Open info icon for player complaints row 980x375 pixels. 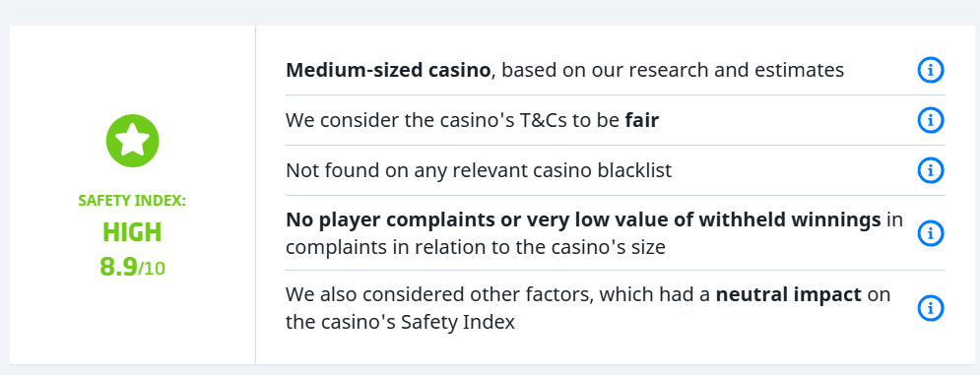tap(931, 233)
